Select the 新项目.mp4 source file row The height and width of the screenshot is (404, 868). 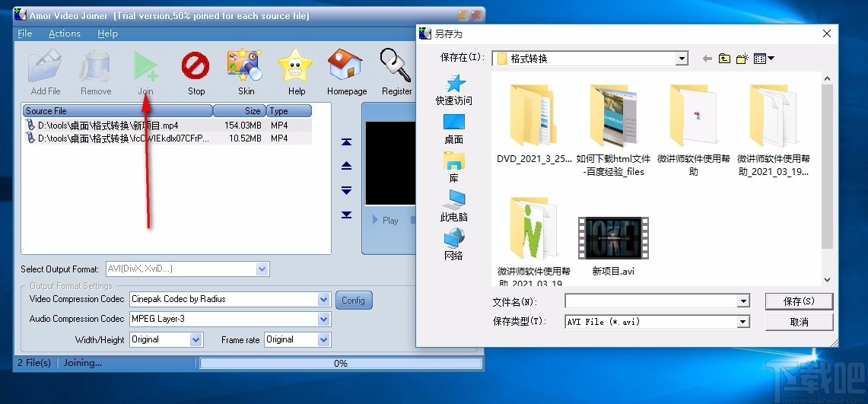[167, 126]
